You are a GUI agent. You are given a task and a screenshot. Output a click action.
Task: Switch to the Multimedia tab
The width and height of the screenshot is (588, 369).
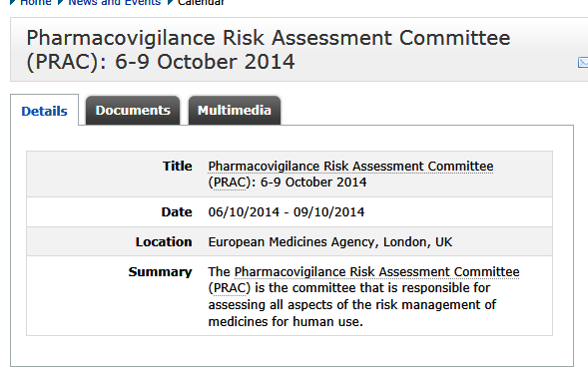(235, 110)
